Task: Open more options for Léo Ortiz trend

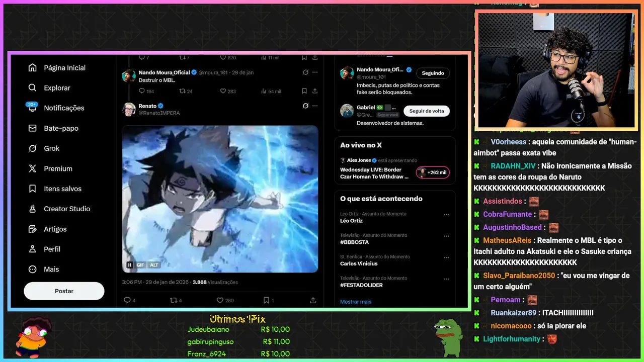Action: (446, 215)
